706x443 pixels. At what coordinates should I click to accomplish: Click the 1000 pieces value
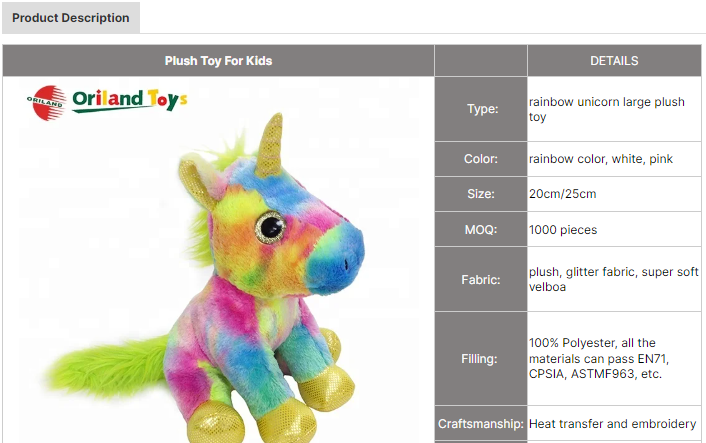[563, 230]
